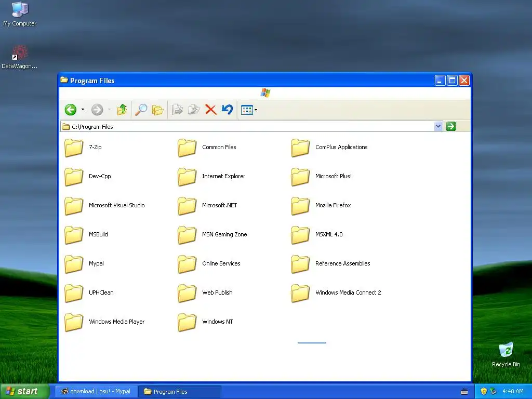Open the Search magnifier tool
The height and width of the screenshot is (399, 532).
pos(141,110)
